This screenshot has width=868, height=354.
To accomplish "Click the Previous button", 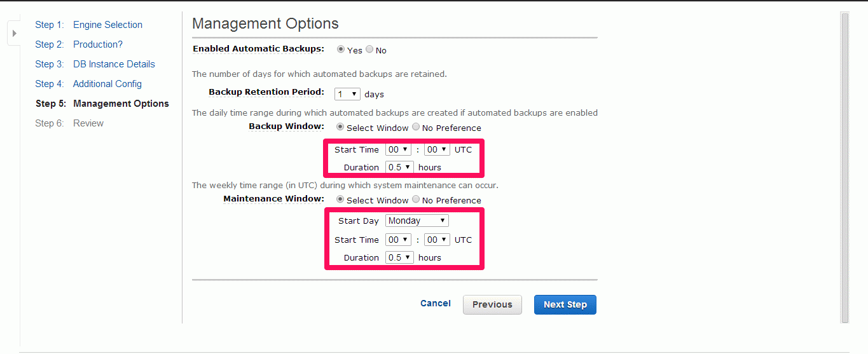I will (x=492, y=304).
